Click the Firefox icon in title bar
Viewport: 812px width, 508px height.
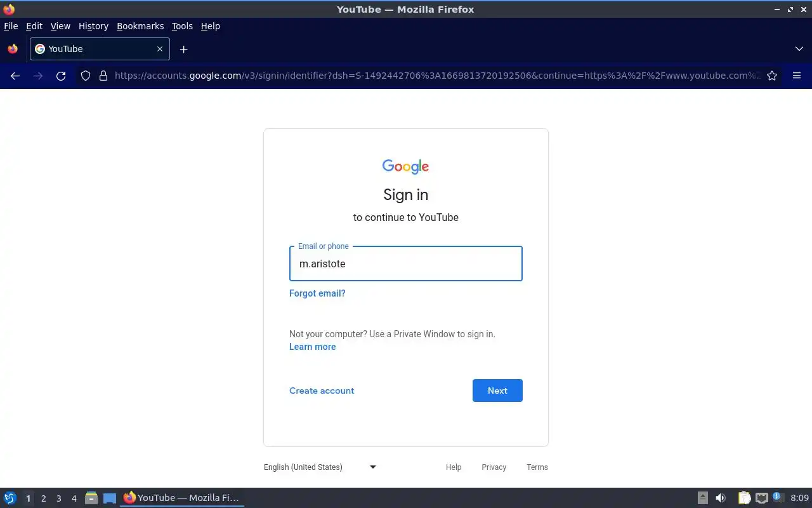[x=9, y=9]
